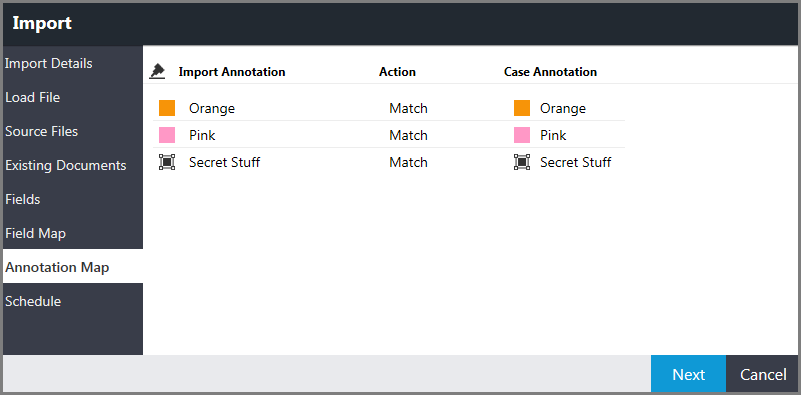Select the orange swatch in Import Annotation column

coord(167,108)
